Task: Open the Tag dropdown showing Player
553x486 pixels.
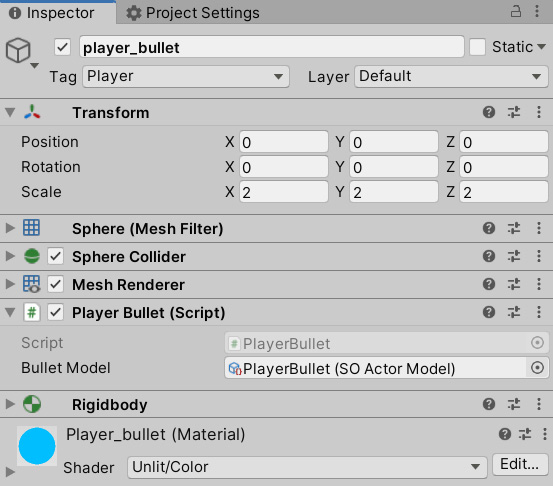Action: point(186,77)
